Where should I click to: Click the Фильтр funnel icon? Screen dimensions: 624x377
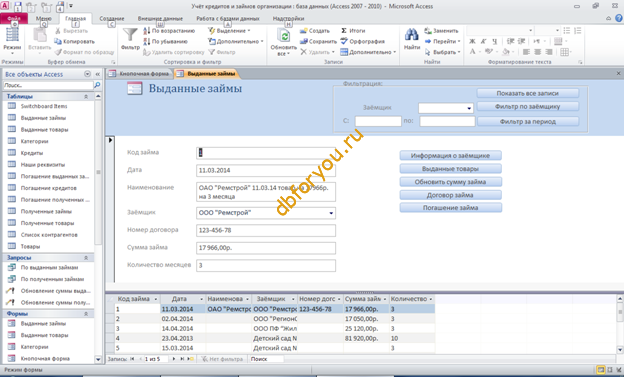tap(130, 35)
